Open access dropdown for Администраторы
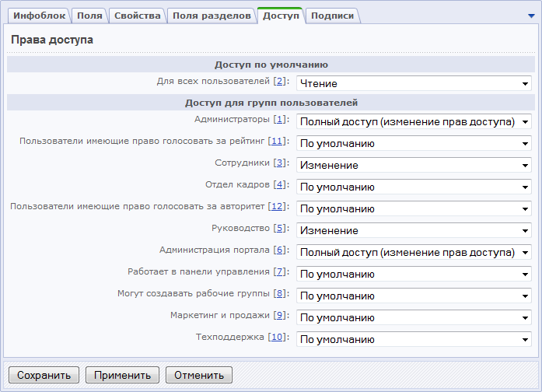Viewport: 542px width, 392px height. 412,122
